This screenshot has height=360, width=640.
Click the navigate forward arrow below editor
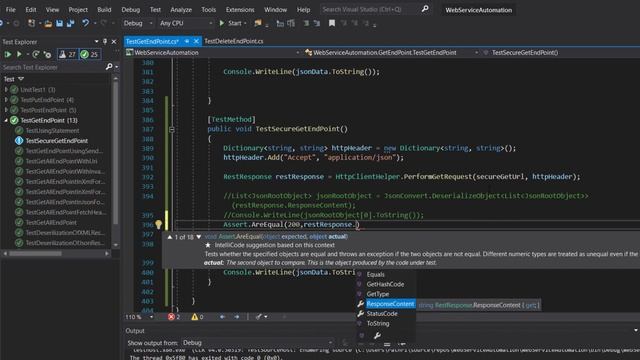pos(237,317)
